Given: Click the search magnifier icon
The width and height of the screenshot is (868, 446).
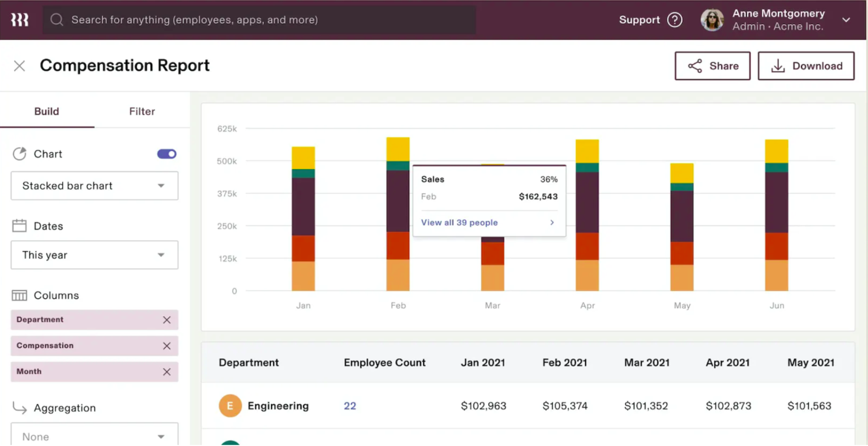Looking at the screenshot, I should [x=57, y=20].
